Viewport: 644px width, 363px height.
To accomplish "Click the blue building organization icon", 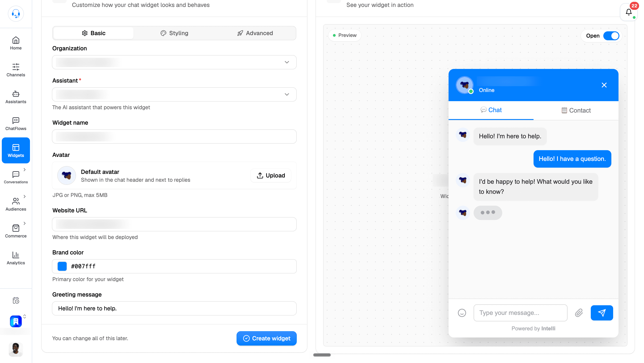I will (16, 321).
